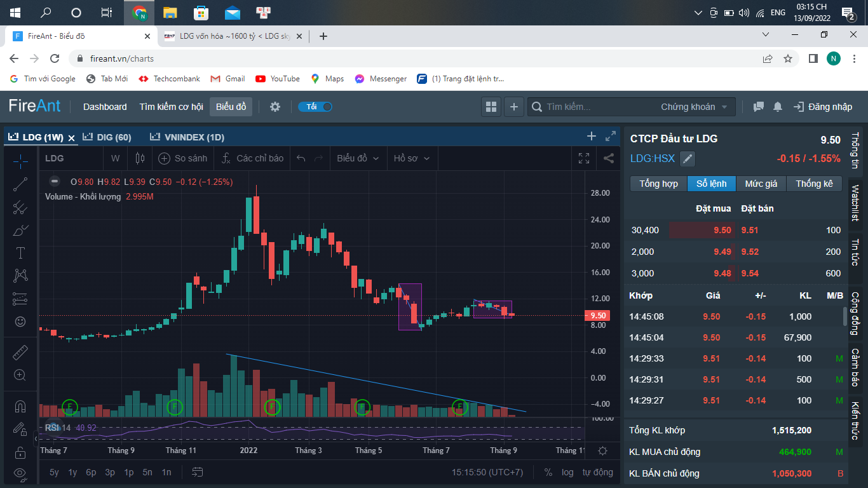Image resolution: width=868 pixels, height=488 pixels.
Task: Edit LDG:HSX symbol with pencil icon
Action: click(x=688, y=159)
